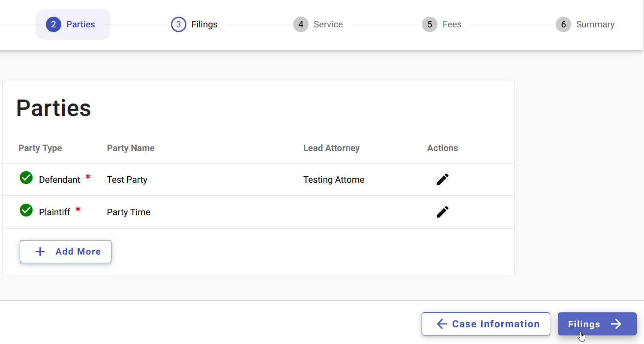This screenshot has width=644, height=344.
Task: Click the Lead Attorney column header
Action: point(331,148)
